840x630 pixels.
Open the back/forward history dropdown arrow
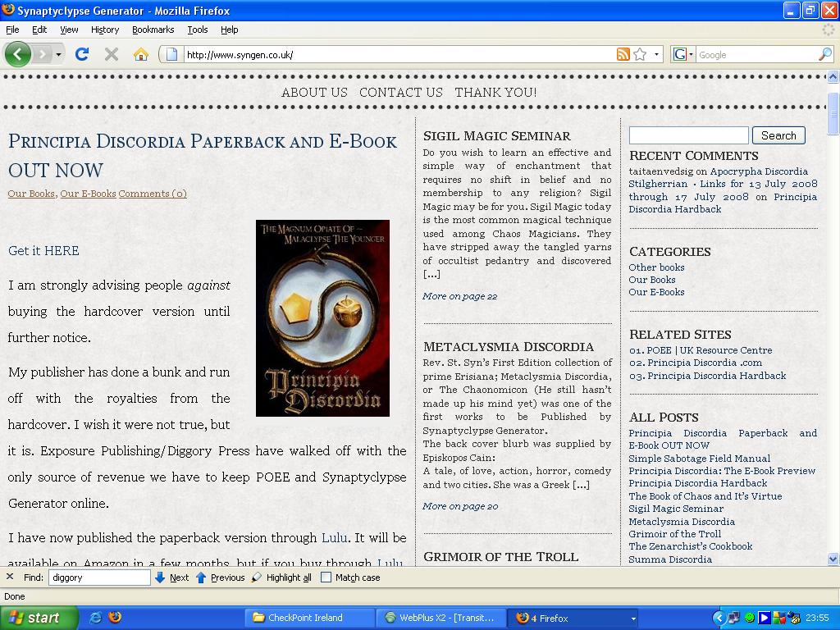58,55
